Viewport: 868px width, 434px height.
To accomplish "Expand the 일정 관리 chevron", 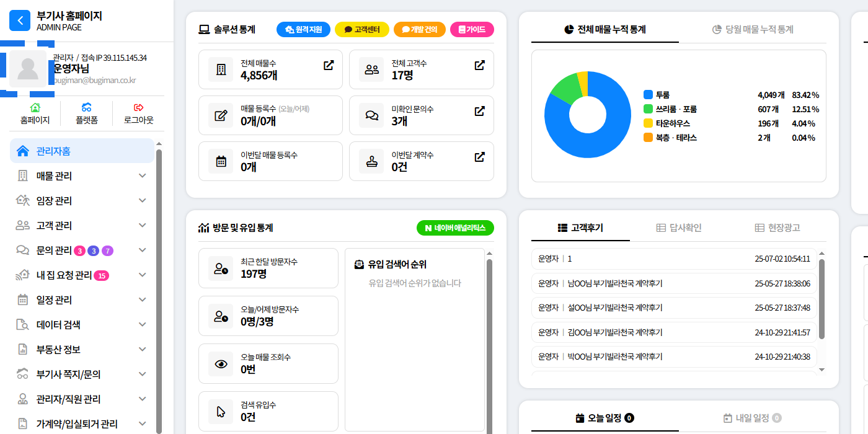I will pos(143,300).
